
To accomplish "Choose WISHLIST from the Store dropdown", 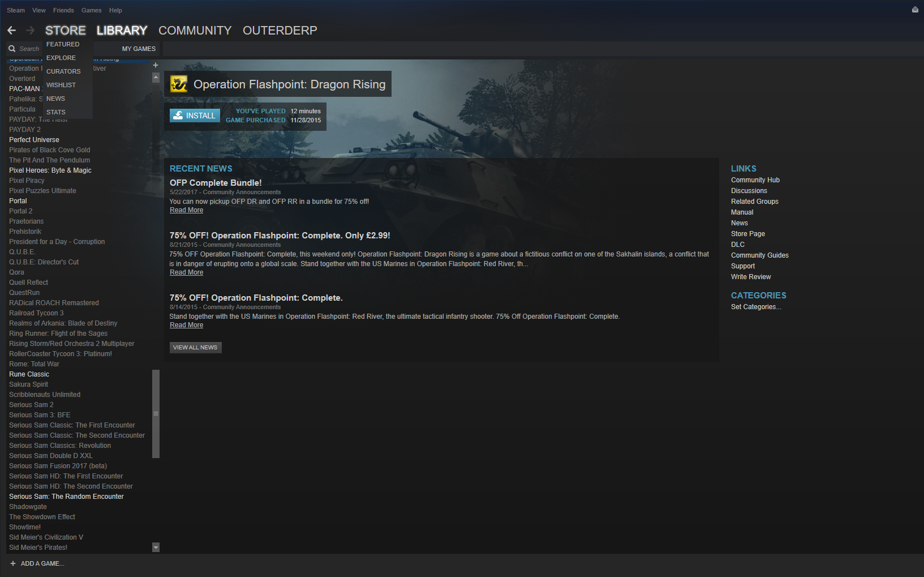I will click(61, 85).
